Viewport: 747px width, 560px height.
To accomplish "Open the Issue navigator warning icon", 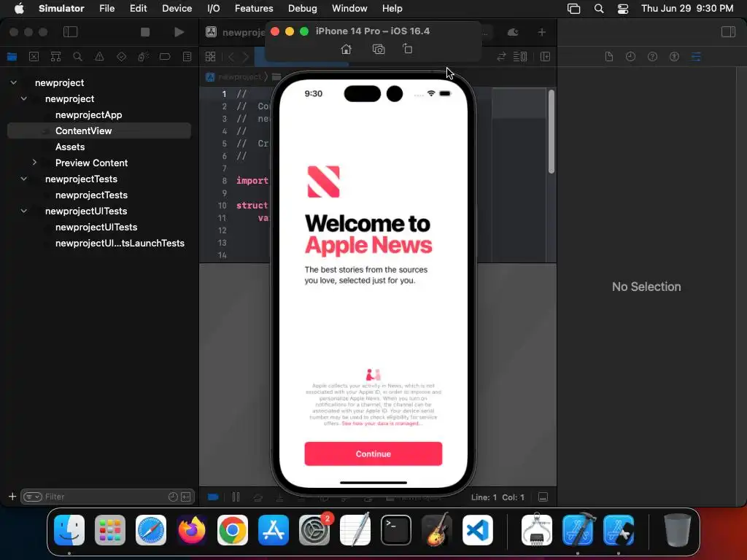I will [99, 57].
